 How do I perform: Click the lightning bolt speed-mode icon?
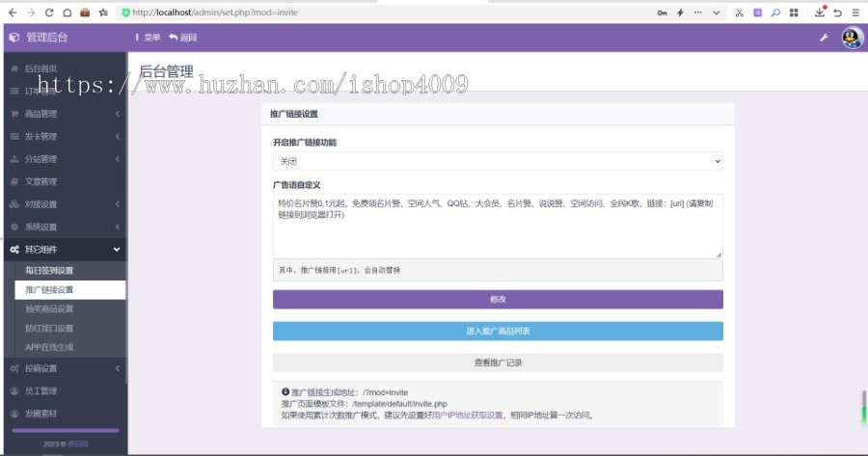coord(680,13)
